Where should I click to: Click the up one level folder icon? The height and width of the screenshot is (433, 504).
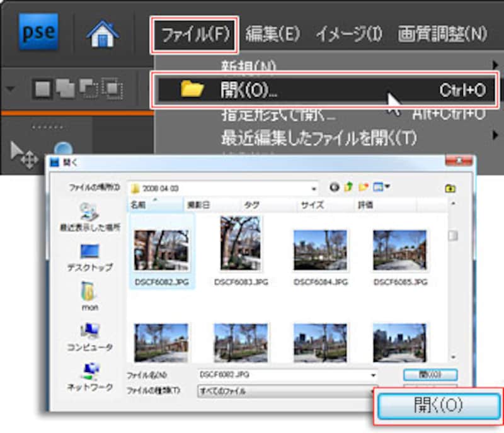350,188
